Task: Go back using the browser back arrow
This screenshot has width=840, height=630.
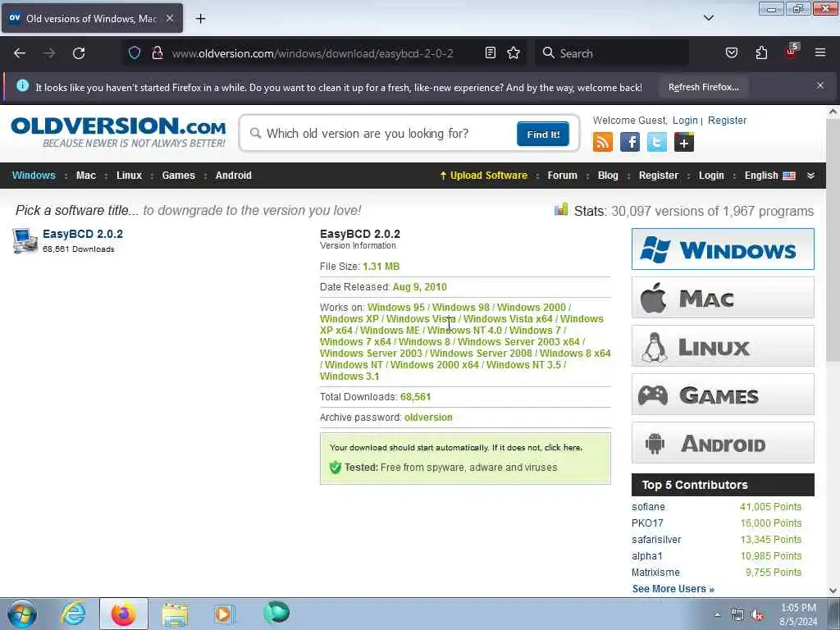Action: pyautogui.click(x=20, y=53)
